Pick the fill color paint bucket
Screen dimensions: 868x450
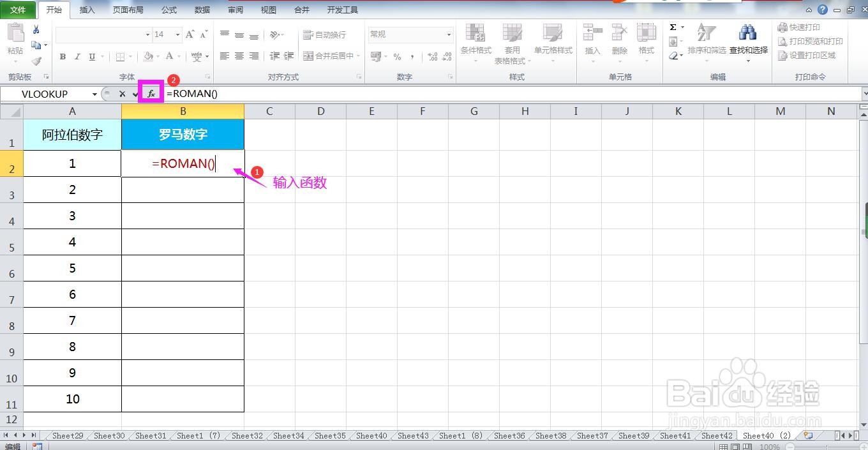[x=148, y=57]
